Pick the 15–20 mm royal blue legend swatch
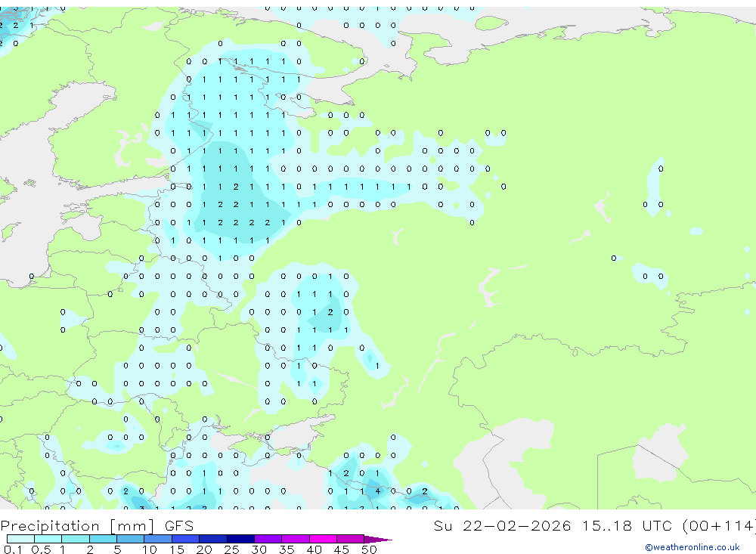Screen dimensions: 756x554 point(186,539)
